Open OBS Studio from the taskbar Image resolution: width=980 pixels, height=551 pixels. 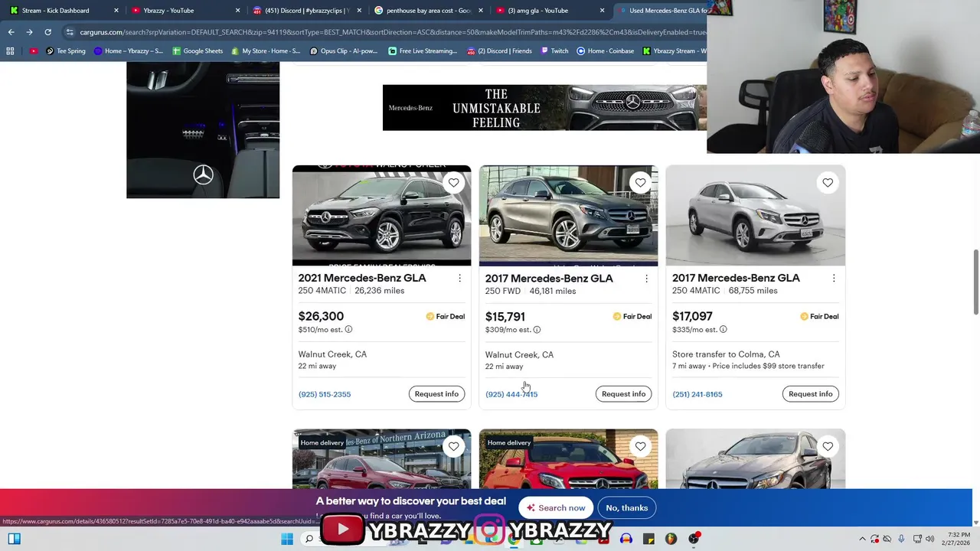point(694,539)
